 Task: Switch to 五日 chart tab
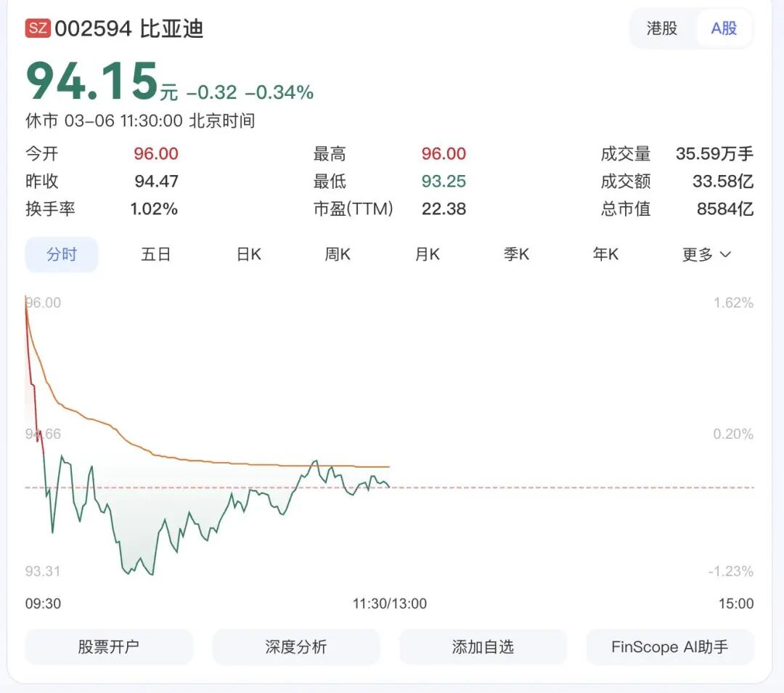click(x=156, y=254)
